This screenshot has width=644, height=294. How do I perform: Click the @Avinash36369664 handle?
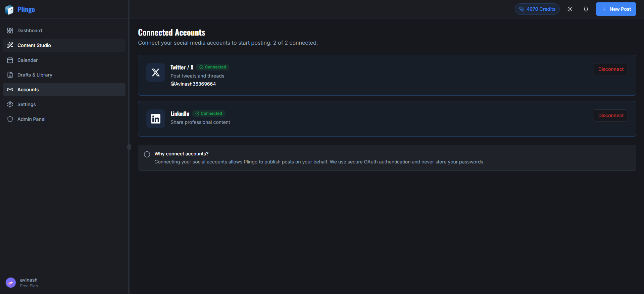[193, 84]
